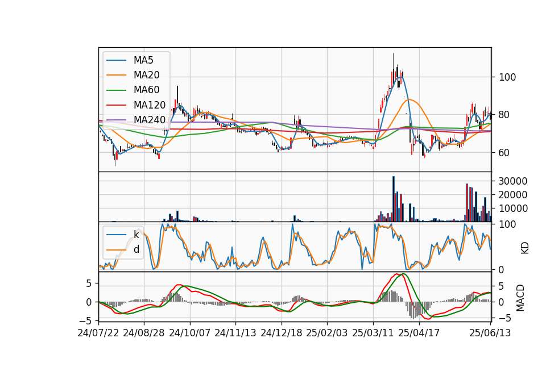Click the price axis value 100

point(507,77)
